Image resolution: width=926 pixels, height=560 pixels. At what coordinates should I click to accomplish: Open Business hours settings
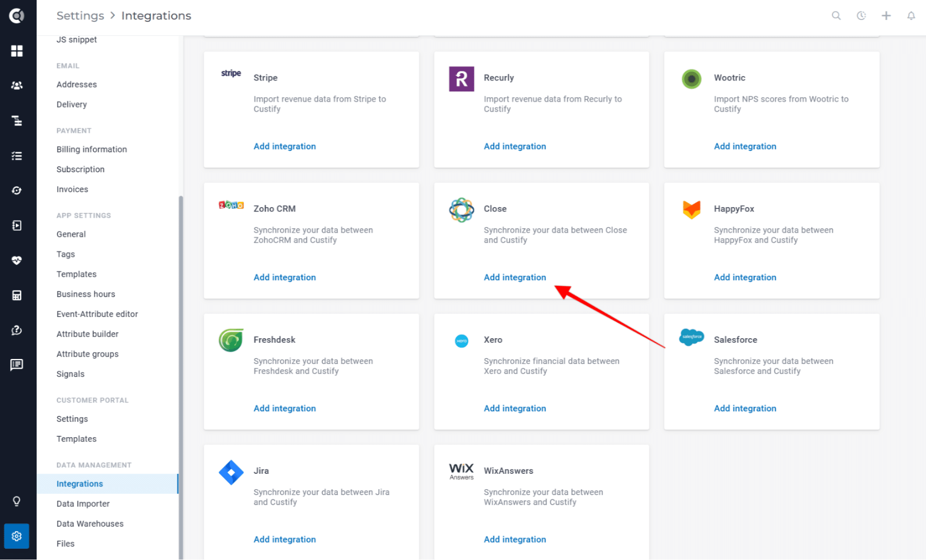tap(86, 294)
